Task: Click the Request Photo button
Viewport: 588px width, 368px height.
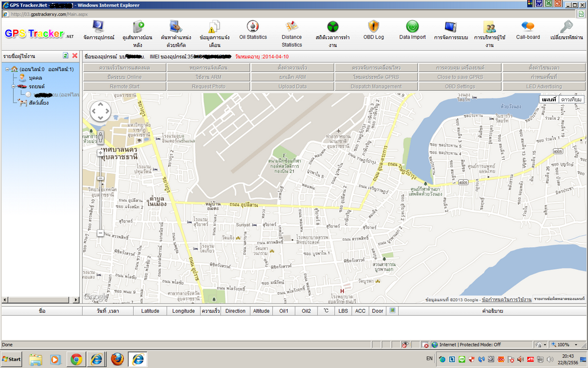Action: pos(208,86)
